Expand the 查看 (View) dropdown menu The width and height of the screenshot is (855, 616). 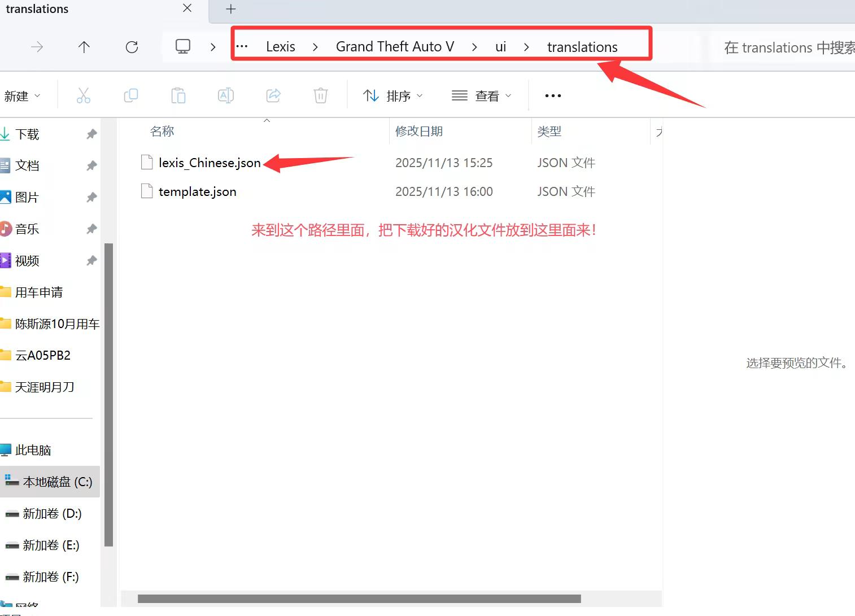click(x=482, y=96)
